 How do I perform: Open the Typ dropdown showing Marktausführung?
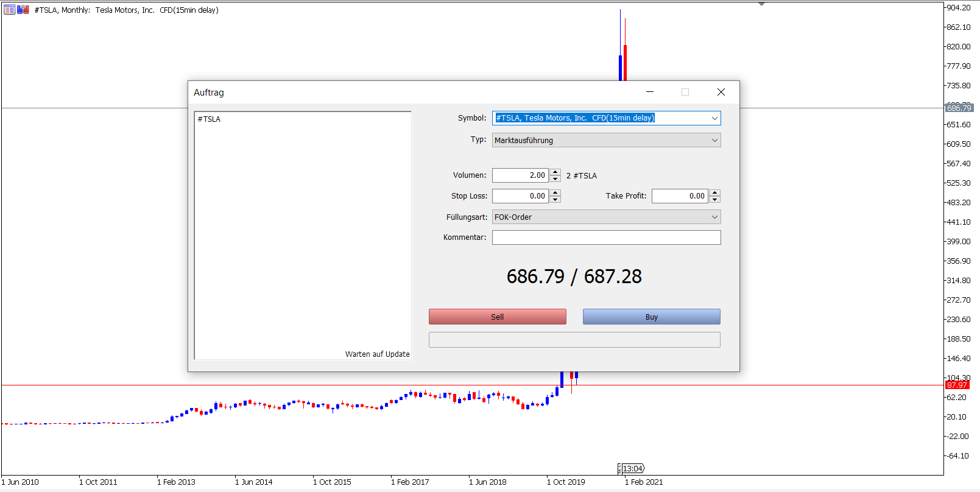click(606, 140)
